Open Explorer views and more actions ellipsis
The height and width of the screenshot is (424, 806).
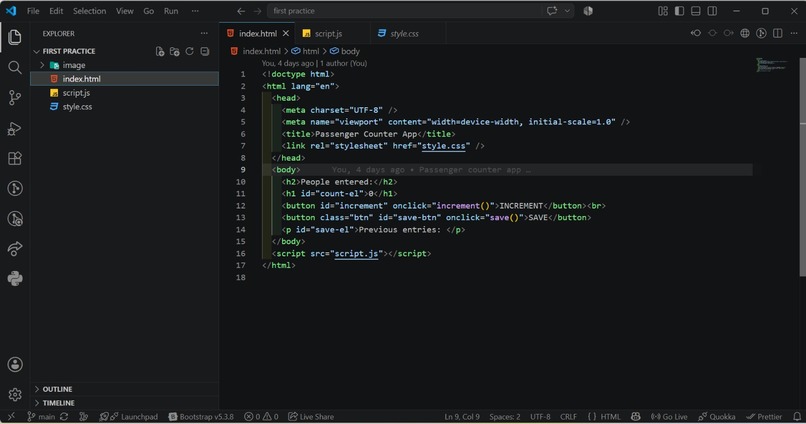[x=204, y=33]
